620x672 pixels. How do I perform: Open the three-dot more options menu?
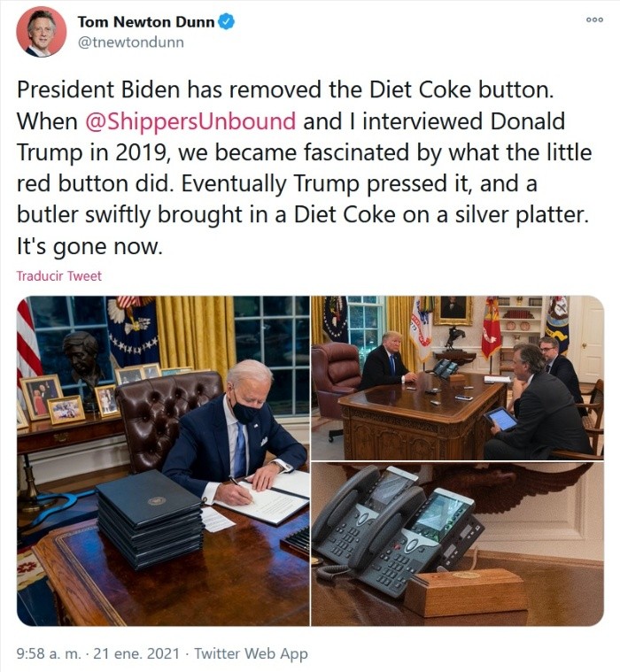[x=594, y=19]
